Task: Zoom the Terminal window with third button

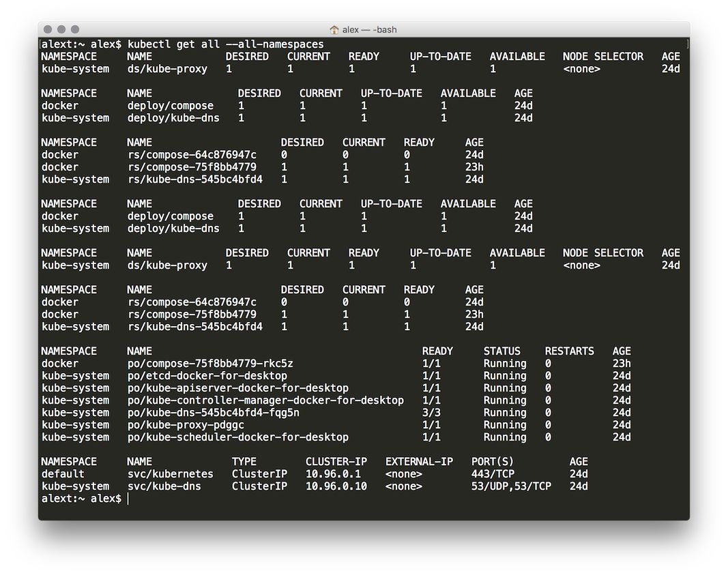Action: (75, 29)
